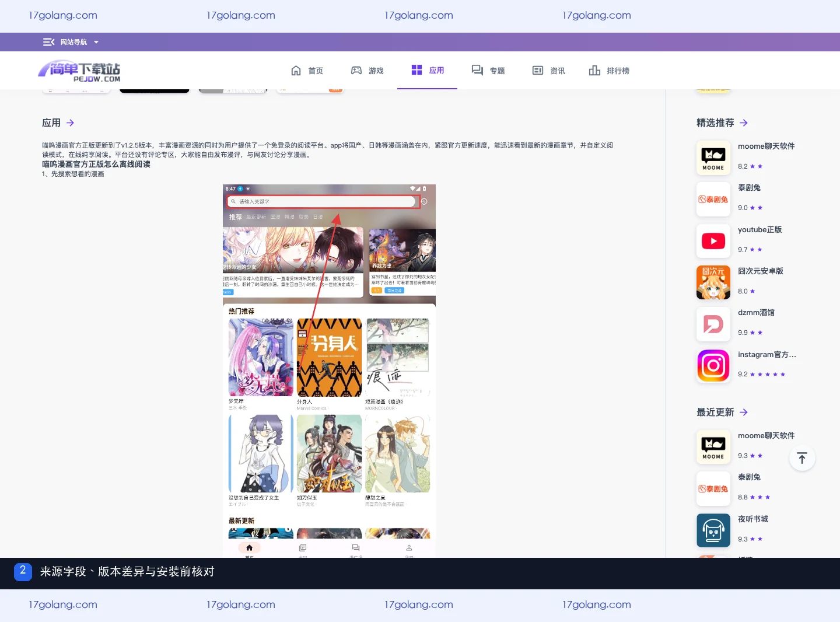Click the dzmm酒馆 app icon
840x622 pixels.
[x=713, y=324]
